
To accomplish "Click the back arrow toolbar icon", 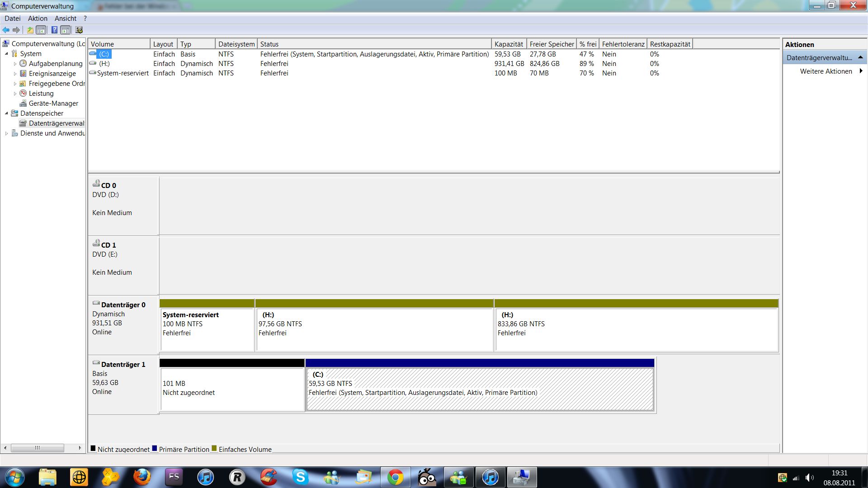I will [6, 30].
